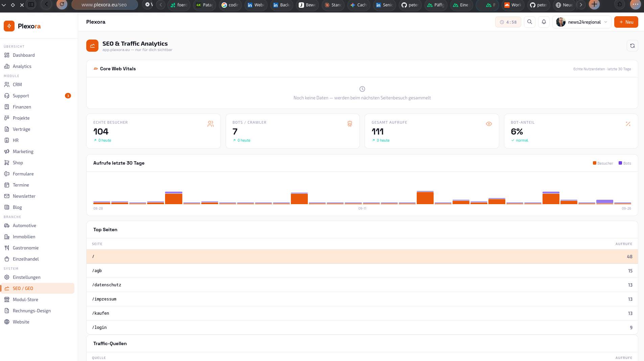644x361 pixels.
Task: Open the Modul-Store
Action: [37, 299]
